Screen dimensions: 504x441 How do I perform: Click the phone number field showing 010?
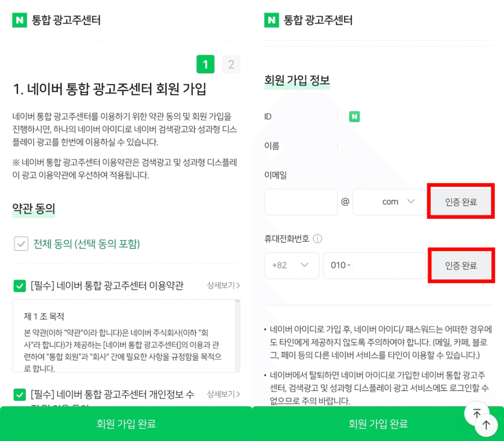[x=374, y=265]
